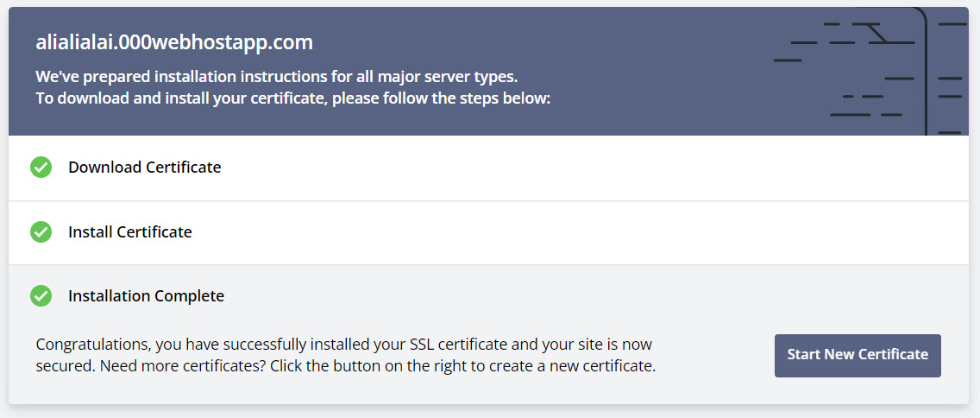This screenshot has width=980, height=418.
Task: Select the alialialai.000webhostapp.com domain title
Action: [174, 42]
